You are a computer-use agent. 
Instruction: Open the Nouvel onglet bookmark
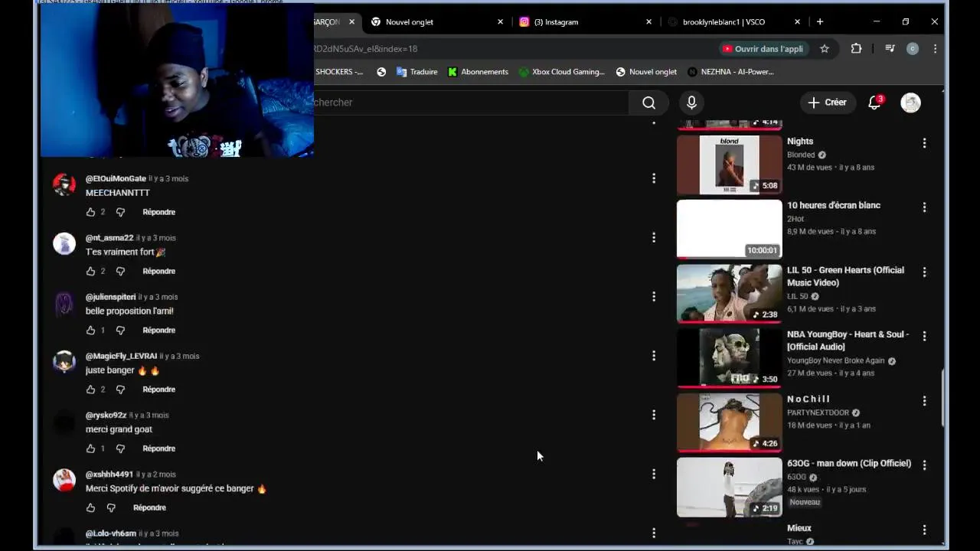(646, 72)
